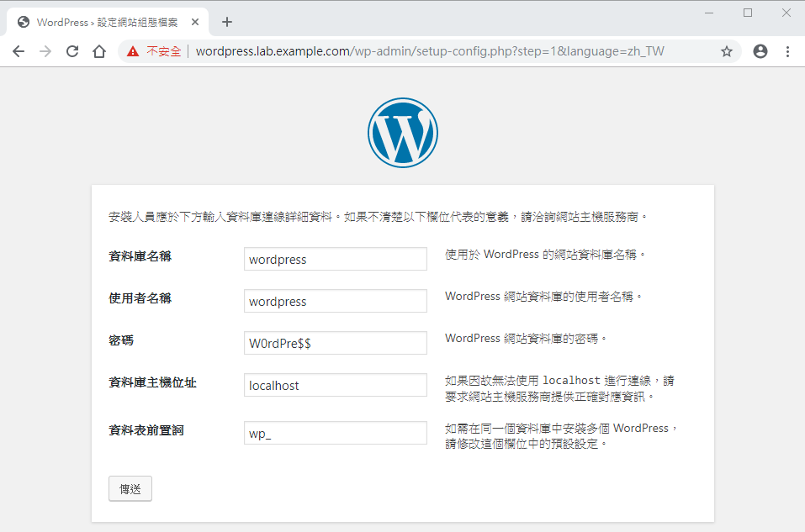Click the 使用者名稱 label
This screenshot has width=805, height=532.
[x=140, y=298]
